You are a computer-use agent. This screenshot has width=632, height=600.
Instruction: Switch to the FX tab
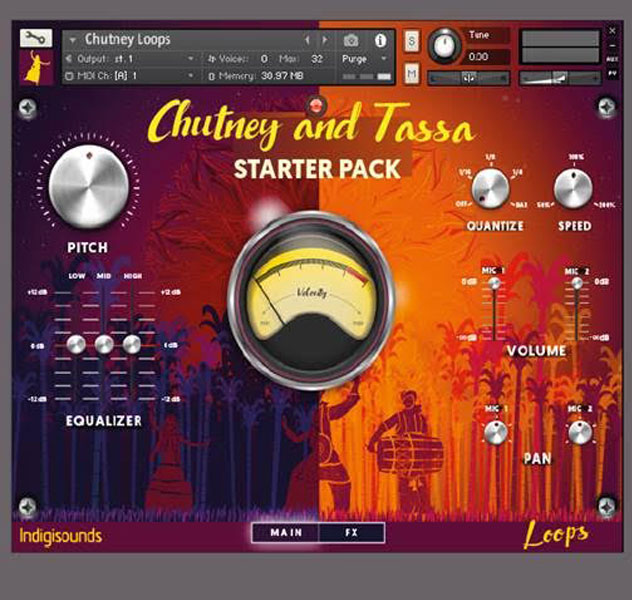coord(351,533)
